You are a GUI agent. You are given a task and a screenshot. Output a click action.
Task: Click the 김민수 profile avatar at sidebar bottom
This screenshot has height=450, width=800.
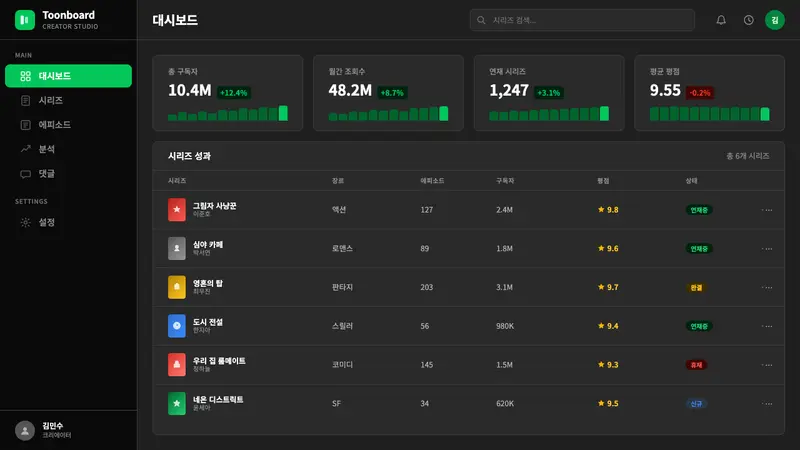pos(24,431)
